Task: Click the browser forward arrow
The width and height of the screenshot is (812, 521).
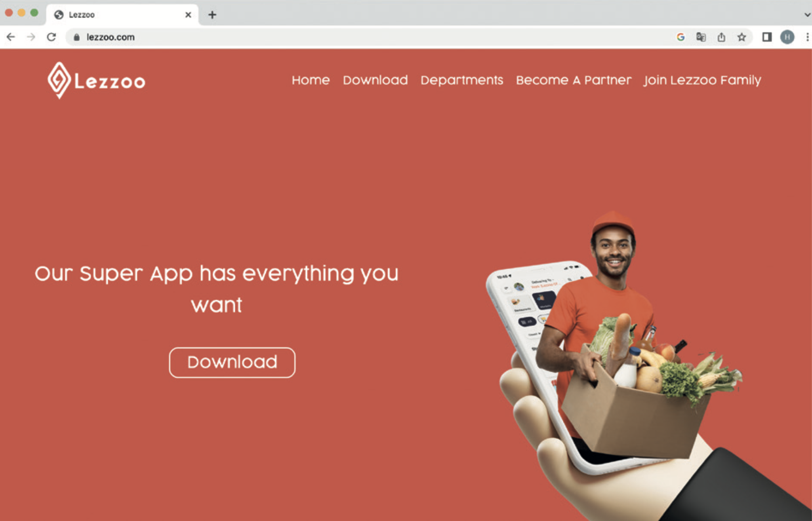Action: tap(31, 37)
